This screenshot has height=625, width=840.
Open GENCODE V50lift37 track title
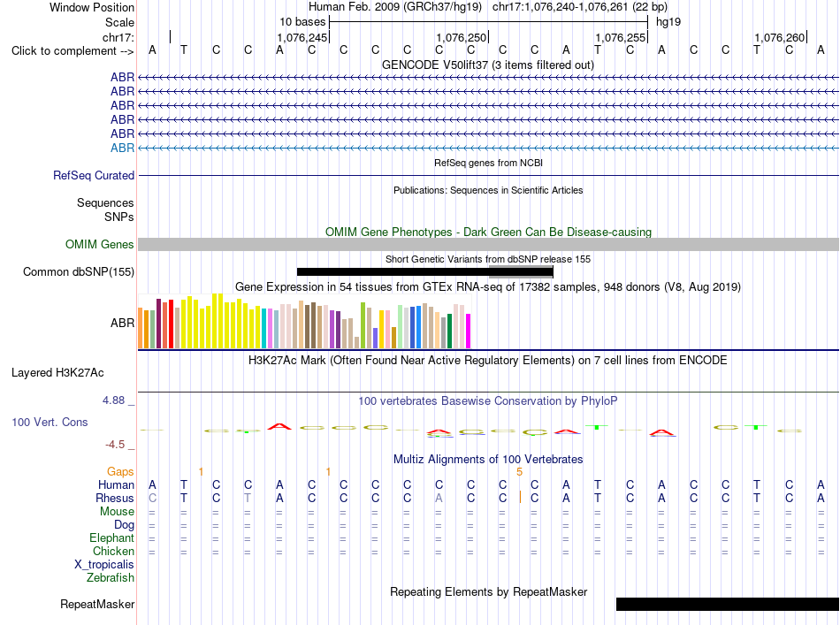(x=487, y=65)
